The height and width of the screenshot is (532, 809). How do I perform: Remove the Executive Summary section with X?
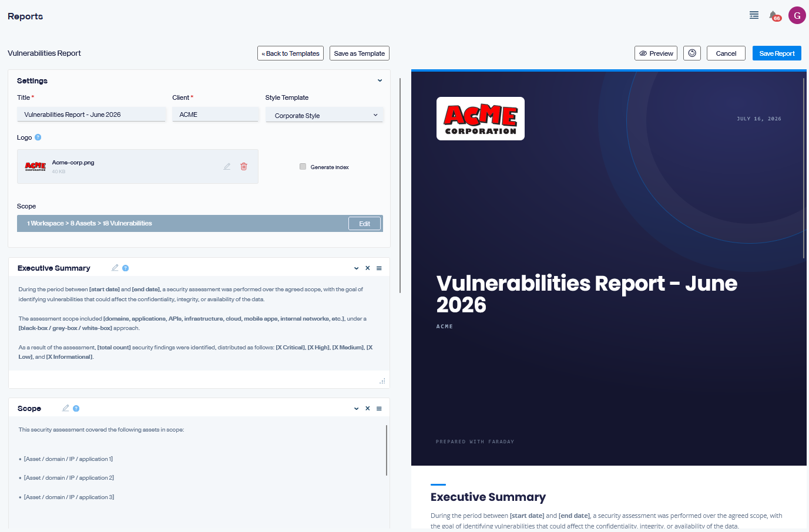pos(368,268)
